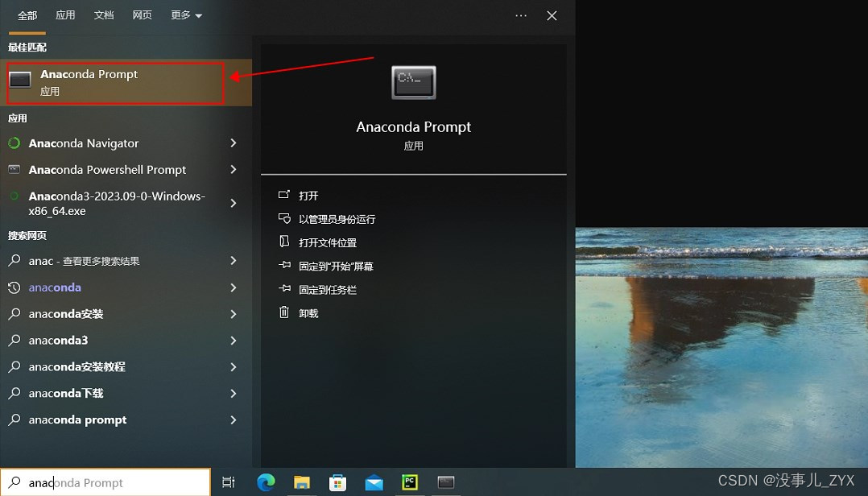Click the file location icon
The height and width of the screenshot is (496, 868).
(284, 242)
